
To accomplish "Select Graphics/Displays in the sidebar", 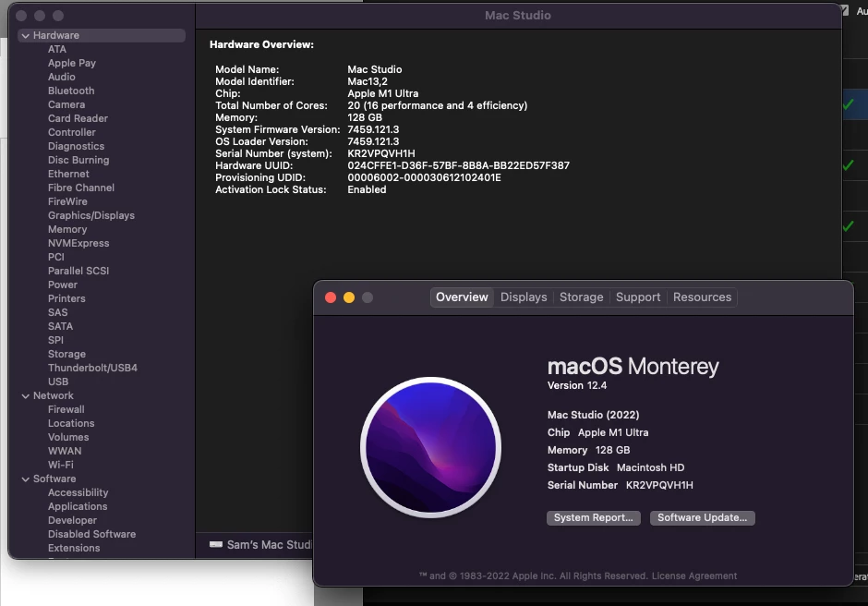I will click(91, 215).
